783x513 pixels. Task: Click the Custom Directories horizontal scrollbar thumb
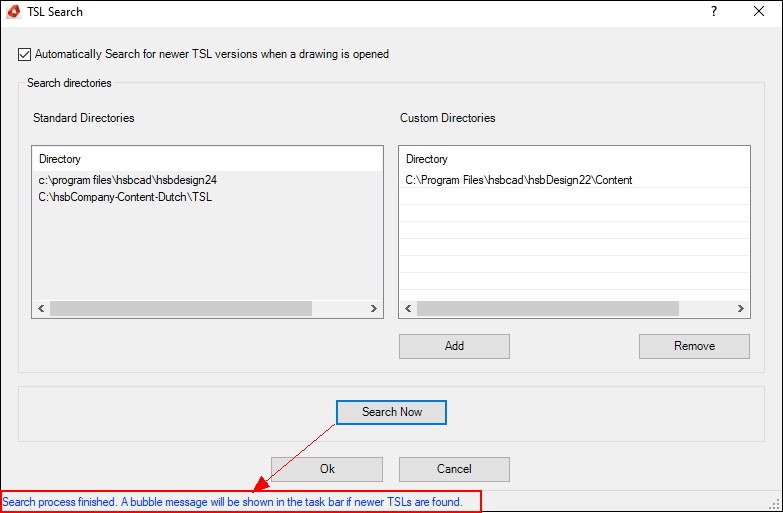(x=548, y=309)
